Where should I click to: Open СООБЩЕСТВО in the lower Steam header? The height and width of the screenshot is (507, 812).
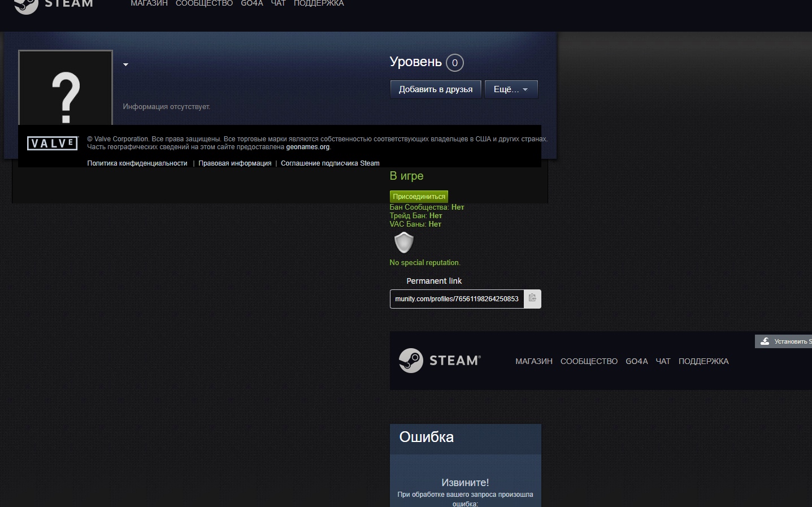pyautogui.click(x=589, y=361)
